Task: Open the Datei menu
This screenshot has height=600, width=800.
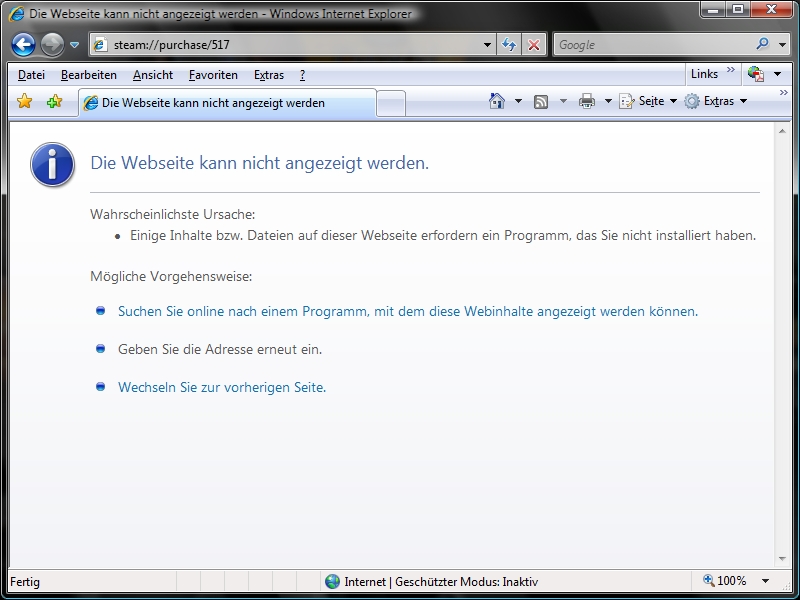Action: click(31, 75)
